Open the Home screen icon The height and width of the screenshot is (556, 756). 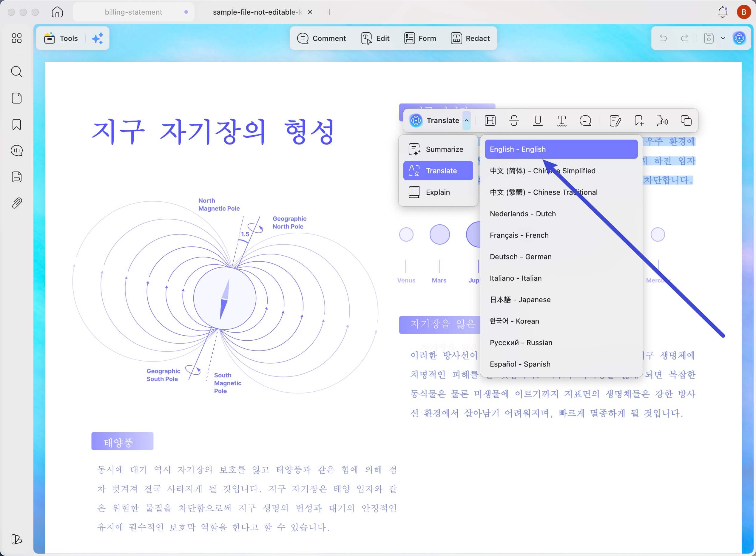coord(57,12)
